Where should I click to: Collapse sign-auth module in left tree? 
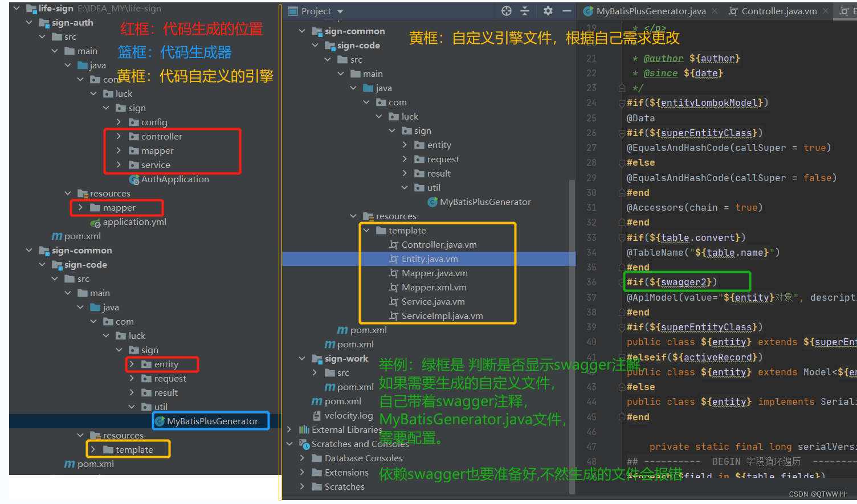click(x=29, y=23)
